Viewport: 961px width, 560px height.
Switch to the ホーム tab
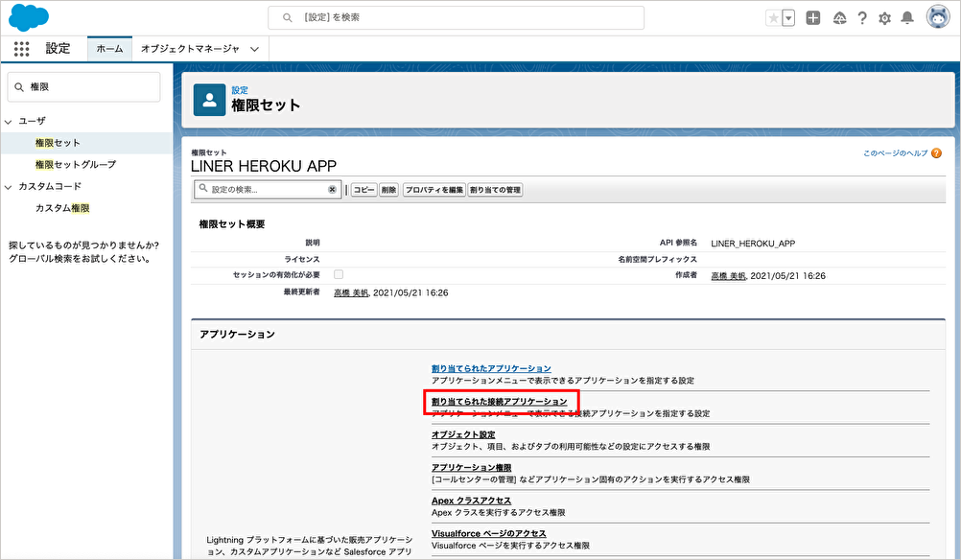(109, 48)
